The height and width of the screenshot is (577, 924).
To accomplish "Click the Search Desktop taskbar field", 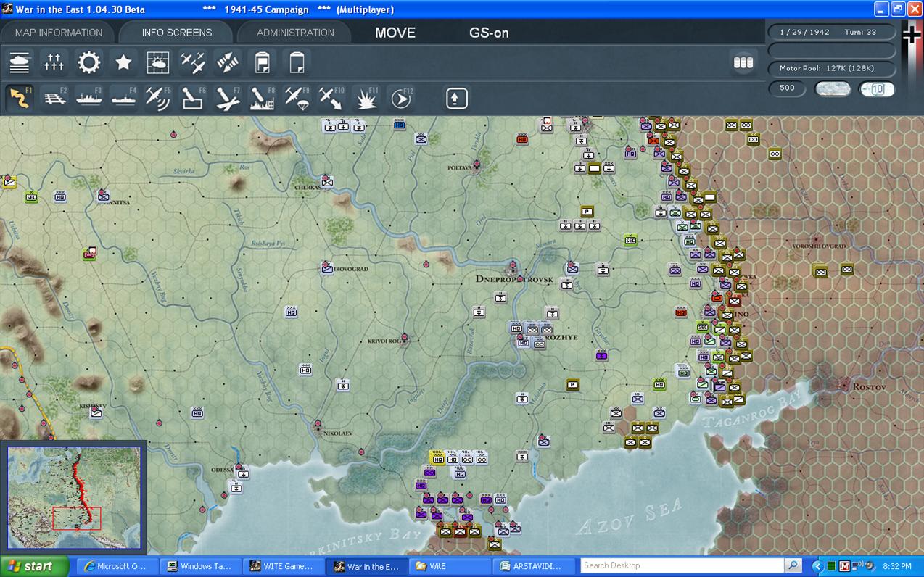I will click(x=682, y=565).
